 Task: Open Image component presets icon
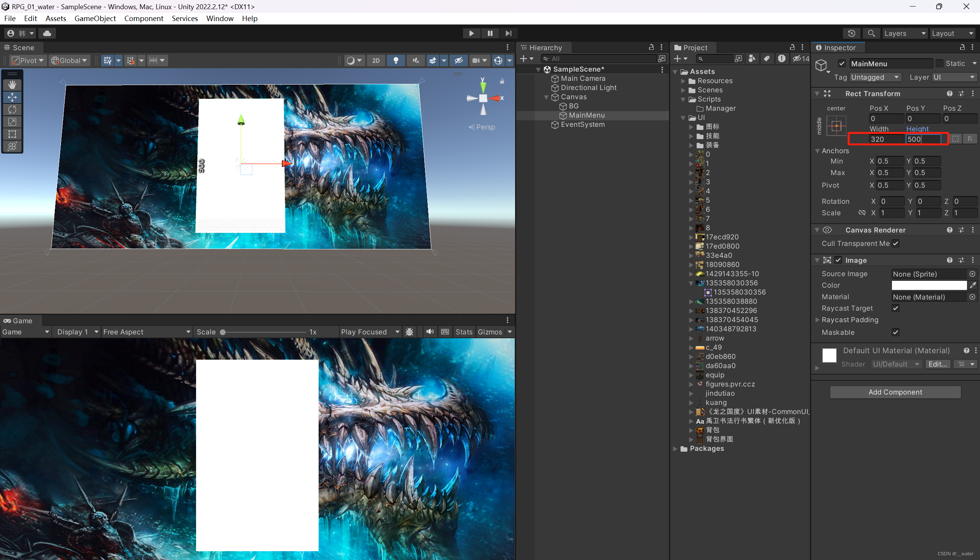pyautogui.click(x=961, y=260)
